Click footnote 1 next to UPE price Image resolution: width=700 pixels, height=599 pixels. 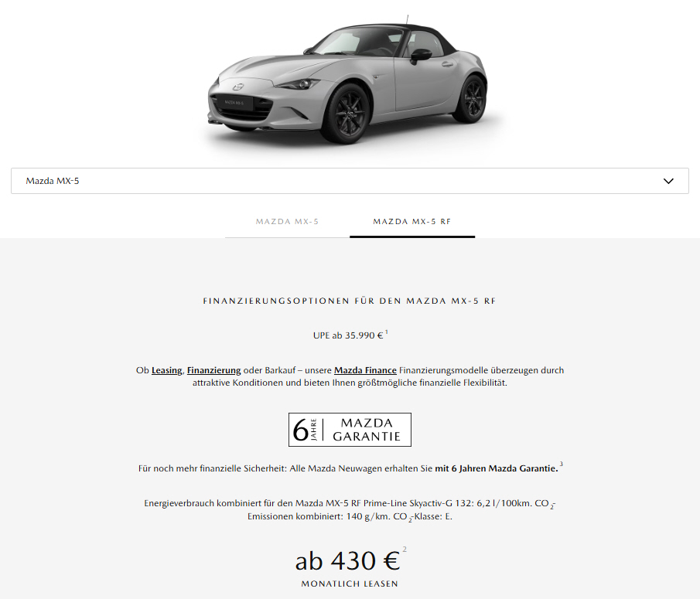tap(387, 332)
